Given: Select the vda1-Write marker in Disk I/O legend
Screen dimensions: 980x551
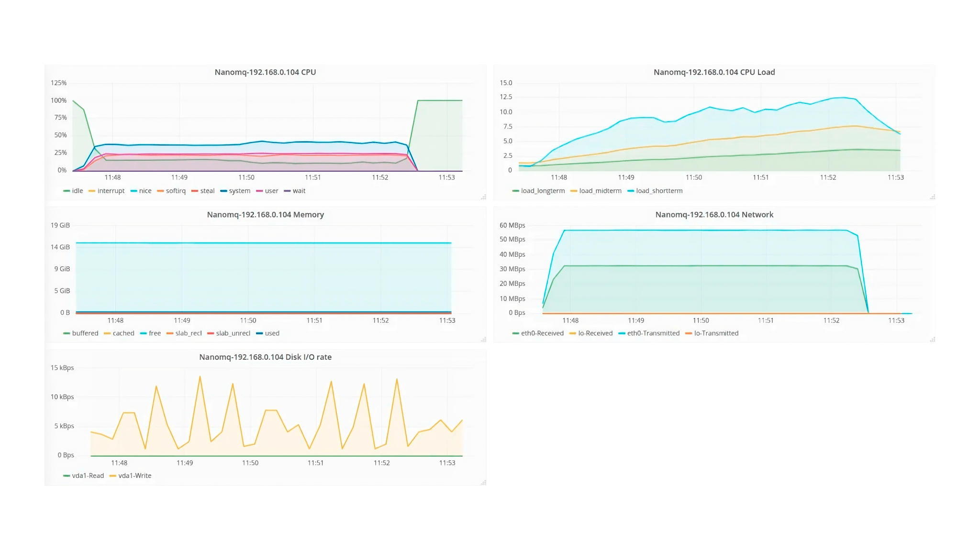Looking at the screenshot, I should pyautogui.click(x=113, y=475).
